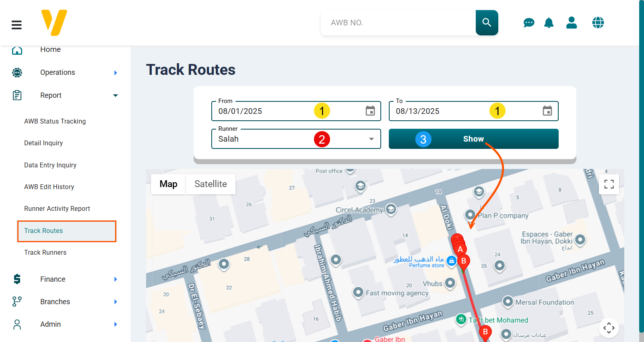Click the Report clipboard icon

coord(17,95)
